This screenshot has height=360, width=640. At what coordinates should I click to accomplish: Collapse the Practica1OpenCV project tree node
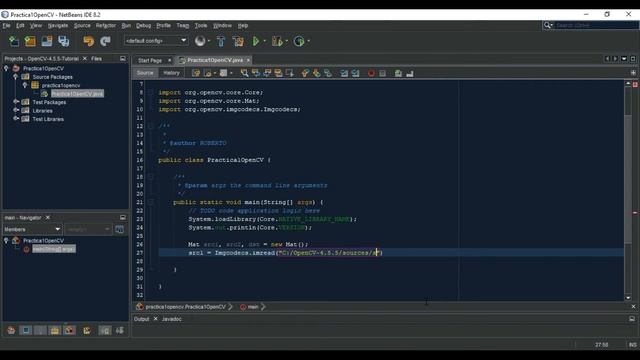pos(6,68)
